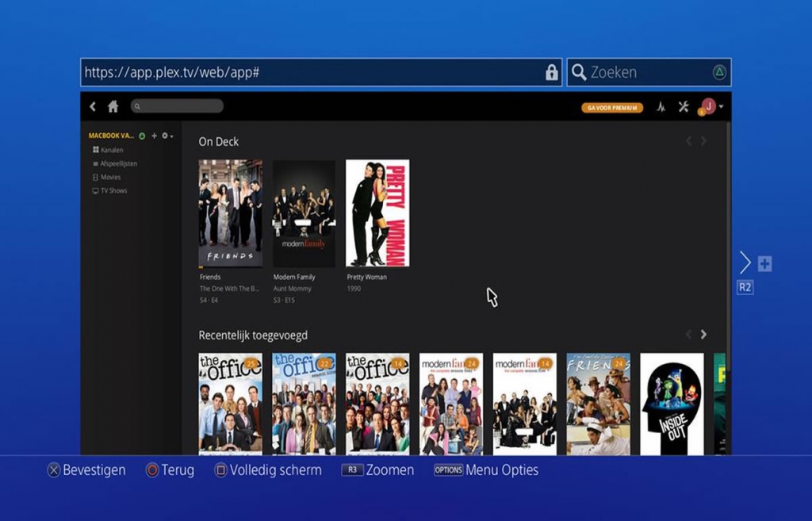
Task: Click the 'S3 · E15' episode label
Action: point(284,300)
